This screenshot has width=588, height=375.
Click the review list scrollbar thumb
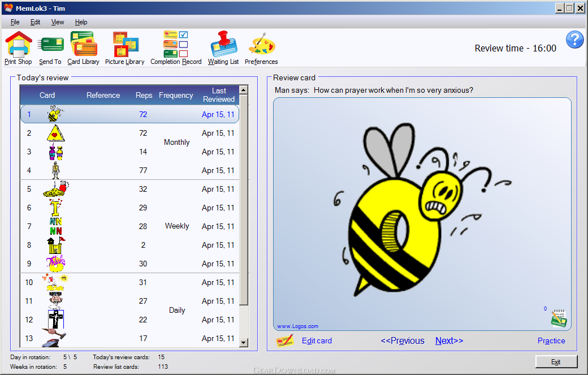tap(243, 200)
